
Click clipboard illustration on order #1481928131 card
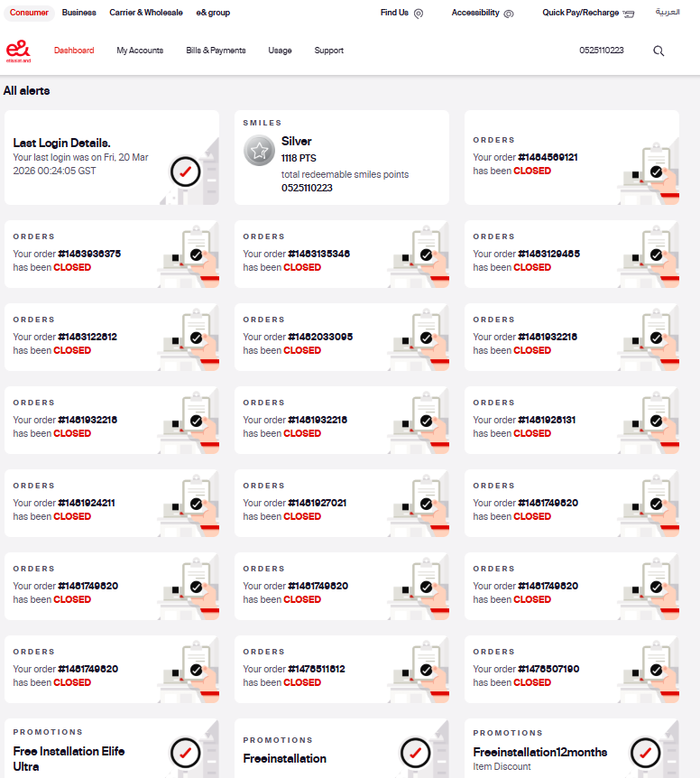[x=649, y=422]
